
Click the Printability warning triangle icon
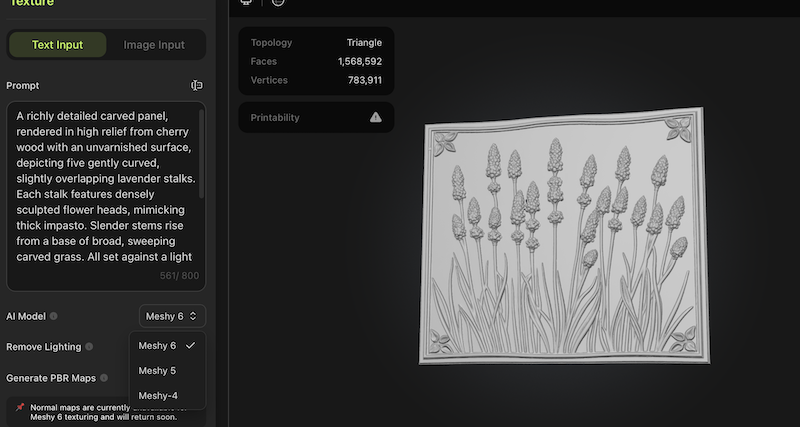[376, 117]
